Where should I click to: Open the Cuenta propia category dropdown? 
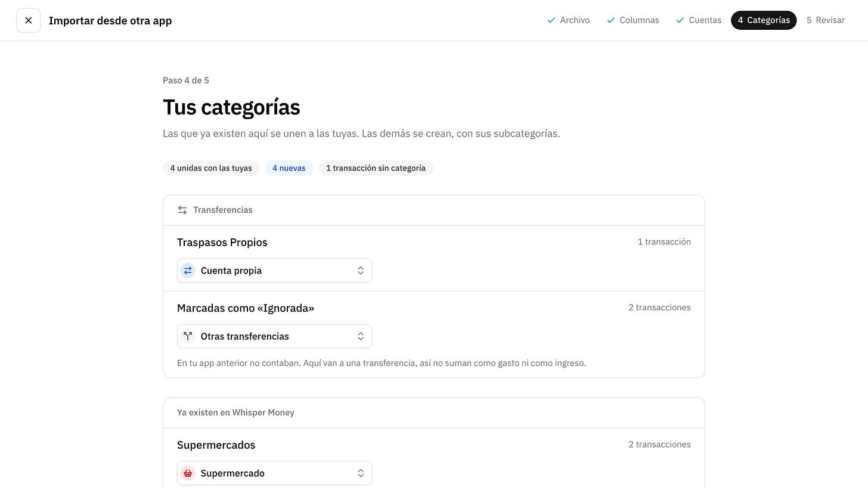[x=274, y=271]
